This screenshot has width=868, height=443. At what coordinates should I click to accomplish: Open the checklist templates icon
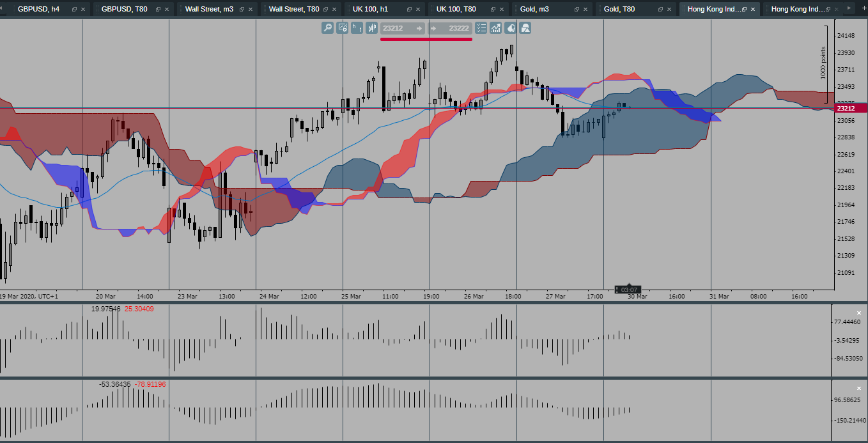[481, 28]
